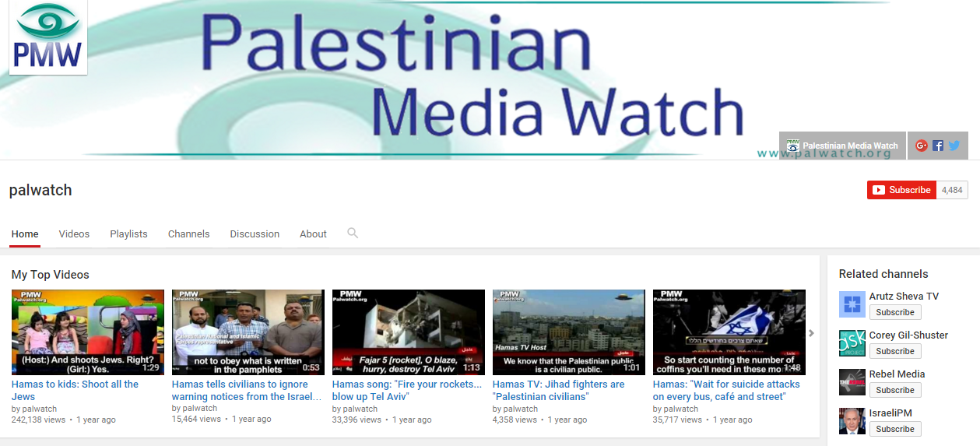Open the Twitter bird icon link
The image size is (980, 446).
pyautogui.click(x=954, y=146)
